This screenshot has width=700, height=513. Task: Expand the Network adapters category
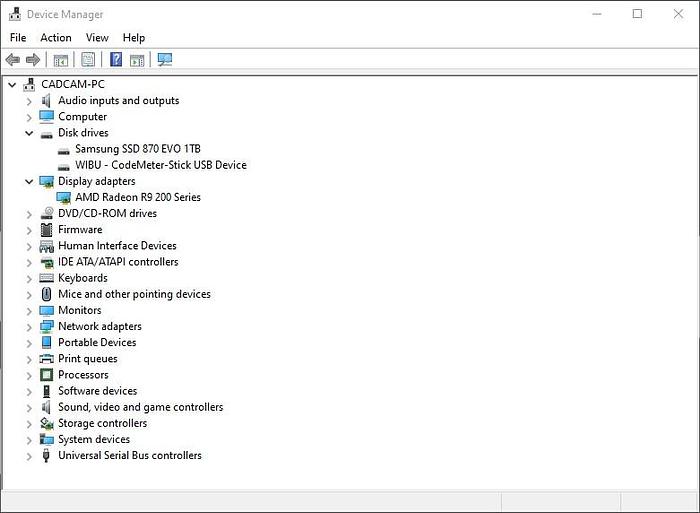(x=30, y=326)
